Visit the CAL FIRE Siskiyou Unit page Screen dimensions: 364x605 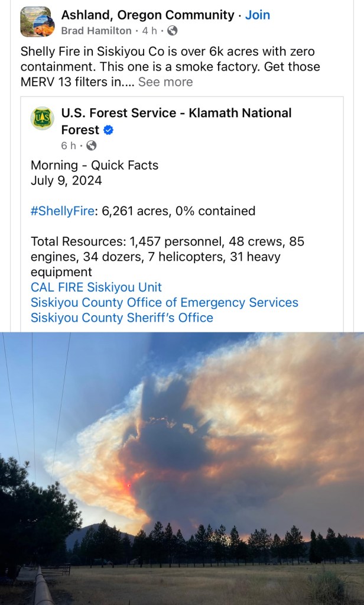pyautogui.click(x=96, y=287)
